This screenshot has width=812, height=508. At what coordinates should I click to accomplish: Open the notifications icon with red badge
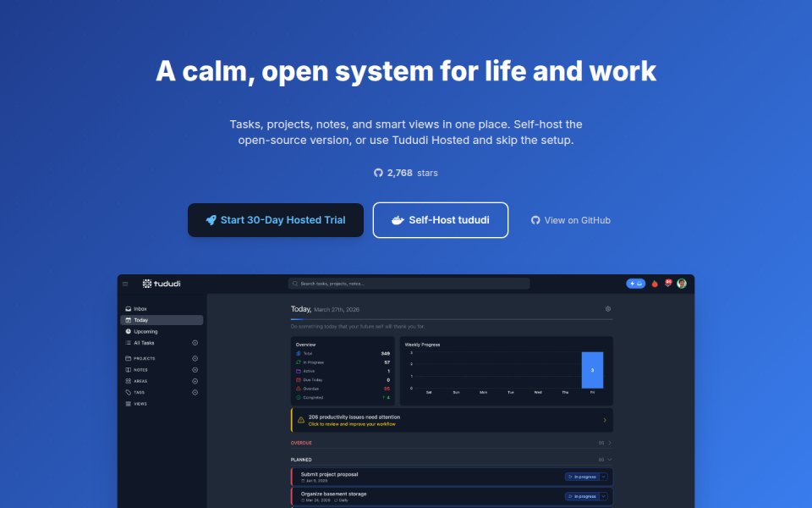tap(668, 283)
